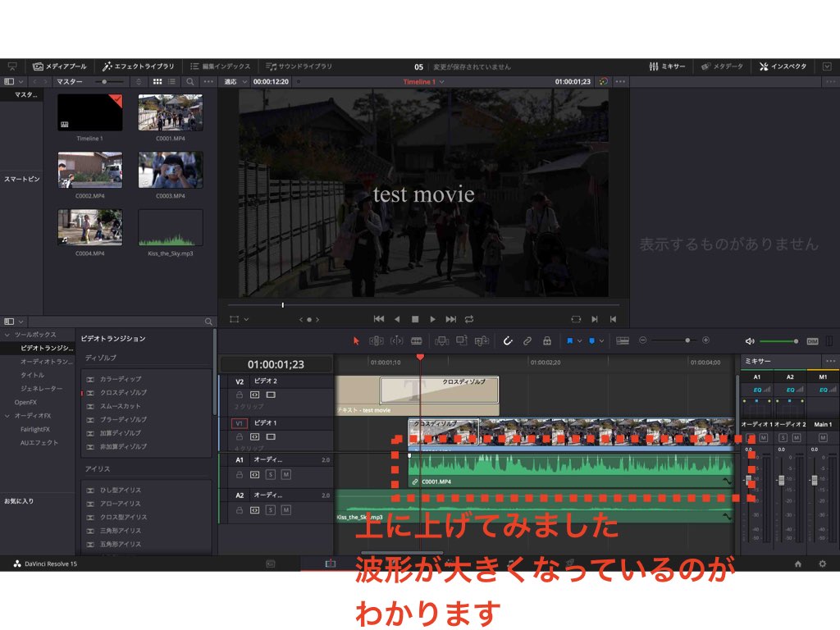Open the Timeline 1 name dropdown
The width and height of the screenshot is (840, 630).
423,81
